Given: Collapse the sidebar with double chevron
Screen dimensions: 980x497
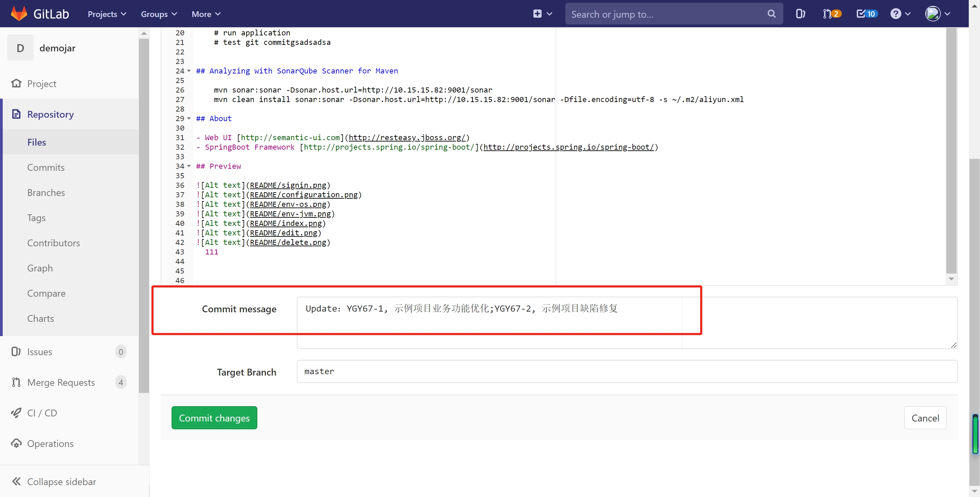Looking at the screenshot, I should (x=16, y=481).
